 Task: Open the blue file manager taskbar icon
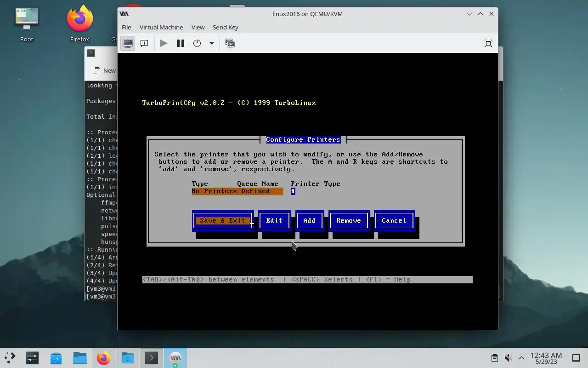pyautogui.click(x=80, y=358)
